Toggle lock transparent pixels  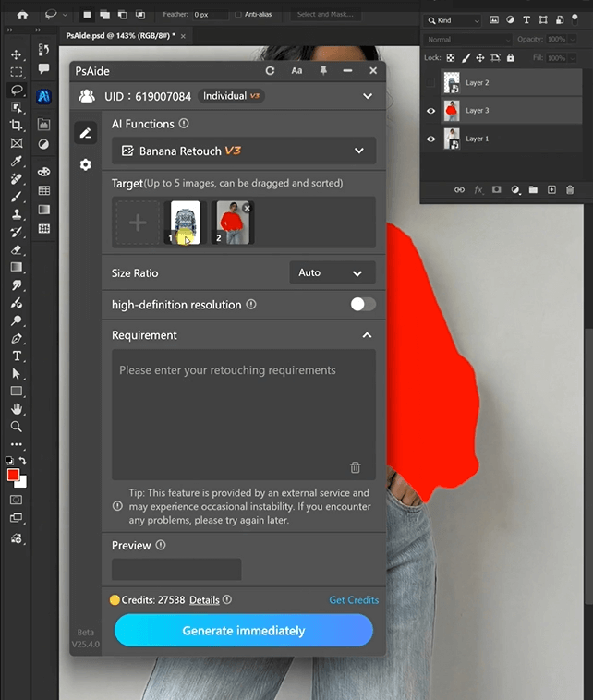(x=451, y=57)
